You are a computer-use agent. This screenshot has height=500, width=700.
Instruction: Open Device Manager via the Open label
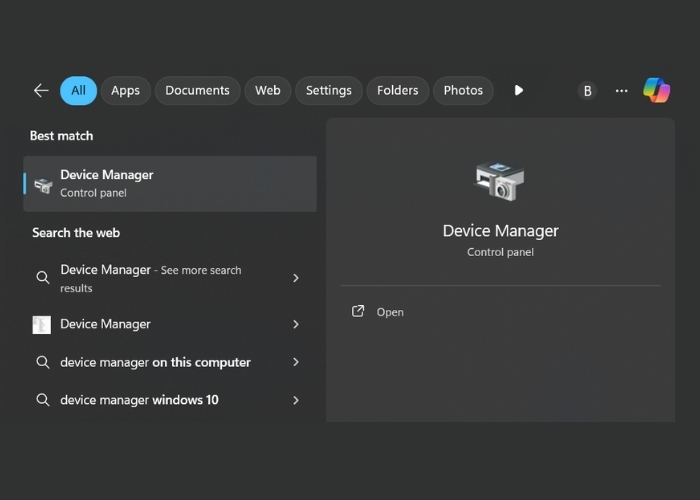tap(390, 312)
